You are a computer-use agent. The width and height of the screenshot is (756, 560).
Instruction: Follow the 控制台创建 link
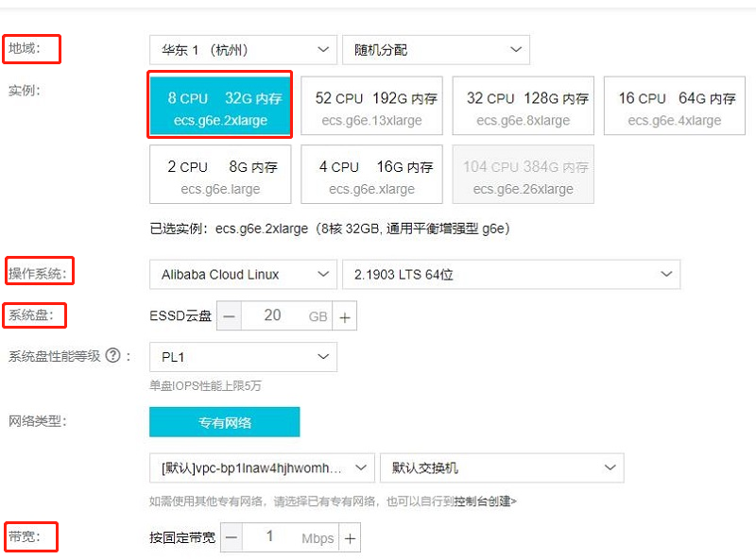coord(485,501)
